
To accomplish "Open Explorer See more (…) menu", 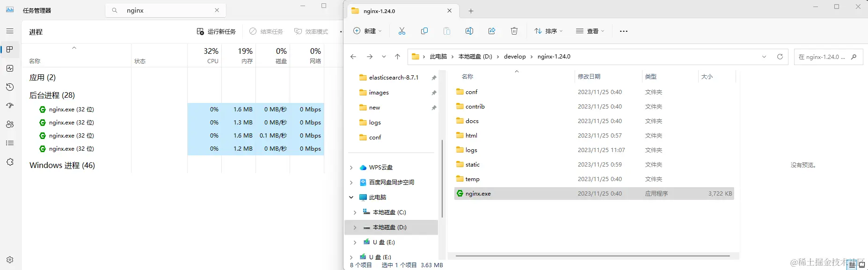I will [x=624, y=31].
